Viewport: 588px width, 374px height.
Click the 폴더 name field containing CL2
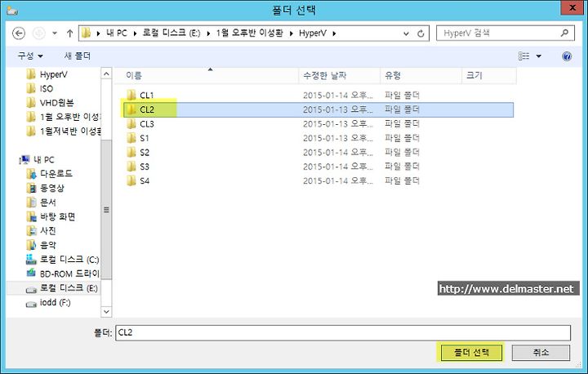pos(343,332)
